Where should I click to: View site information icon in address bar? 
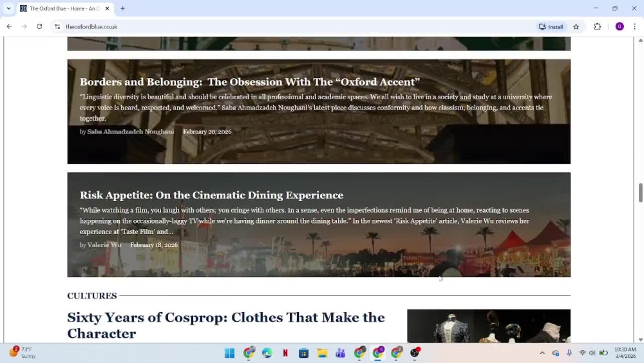pyautogui.click(x=57, y=26)
